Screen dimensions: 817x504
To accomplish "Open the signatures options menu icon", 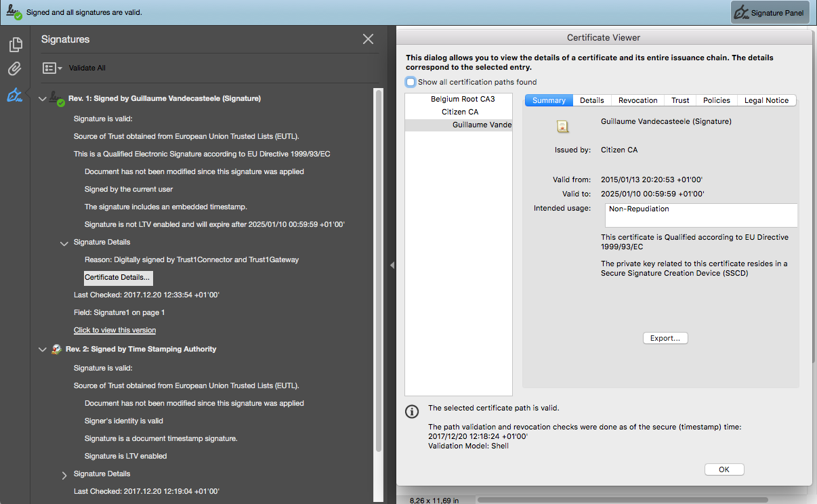I will pos(52,68).
